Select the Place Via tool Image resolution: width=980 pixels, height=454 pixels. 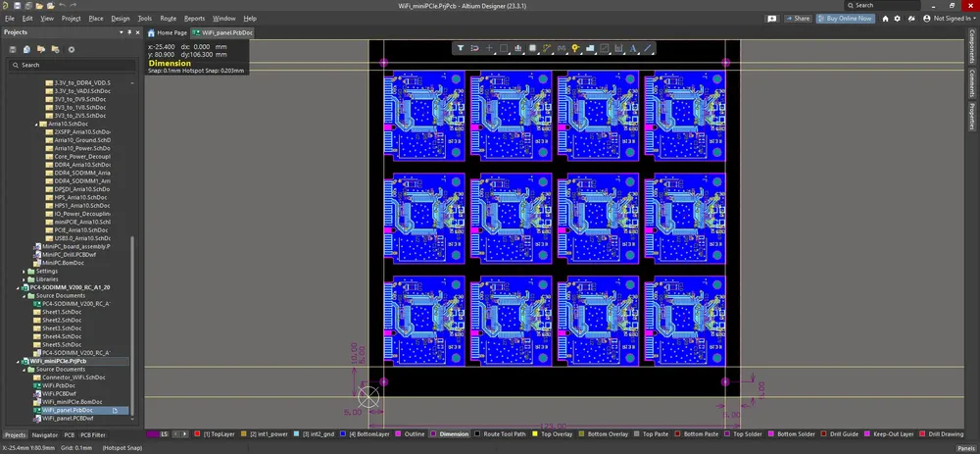click(x=575, y=48)
